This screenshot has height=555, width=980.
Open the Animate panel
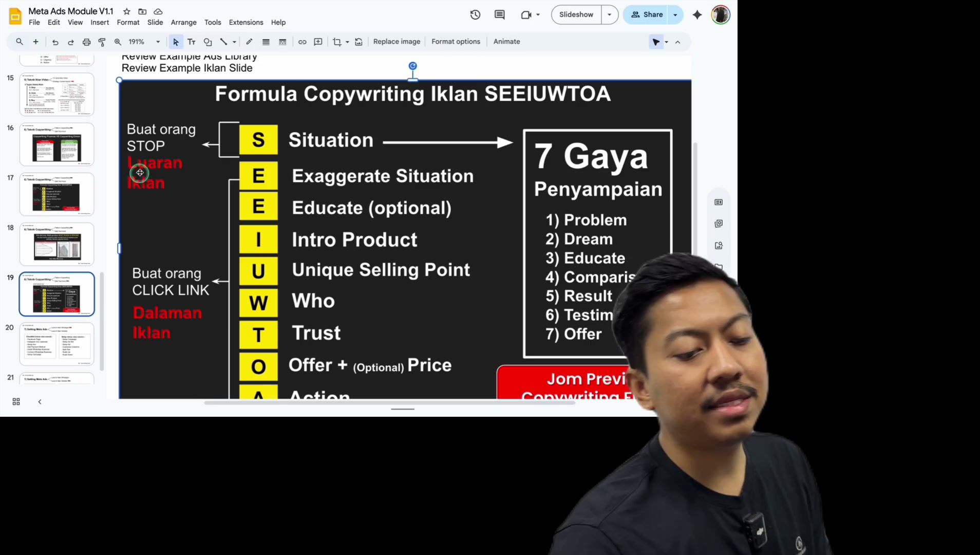click(x=506, y=42)
